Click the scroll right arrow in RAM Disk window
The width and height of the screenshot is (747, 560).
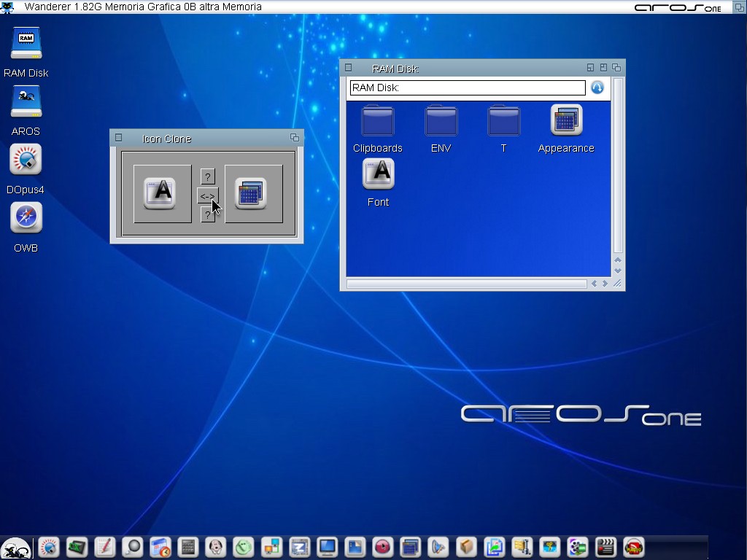605,284
